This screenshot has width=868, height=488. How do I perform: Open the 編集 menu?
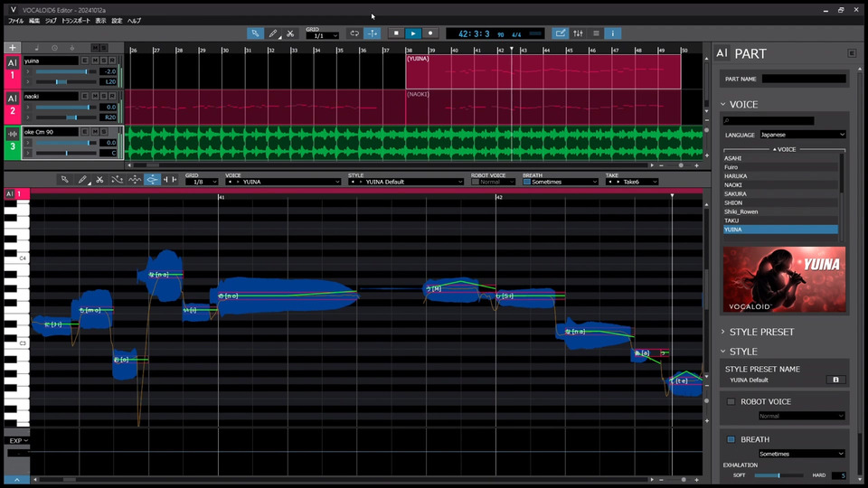(x=34, y=21)
